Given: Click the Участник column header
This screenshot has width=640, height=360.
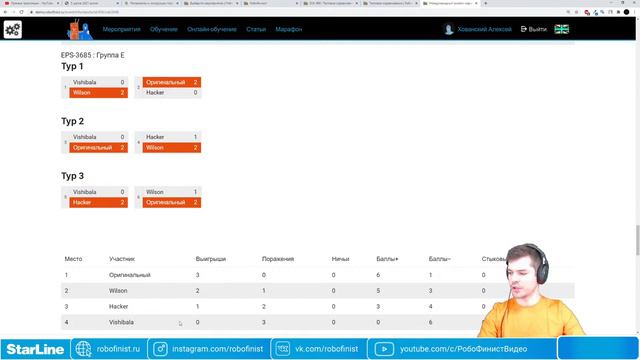Looking at the screenshot, I should click(x=122, y=259).
